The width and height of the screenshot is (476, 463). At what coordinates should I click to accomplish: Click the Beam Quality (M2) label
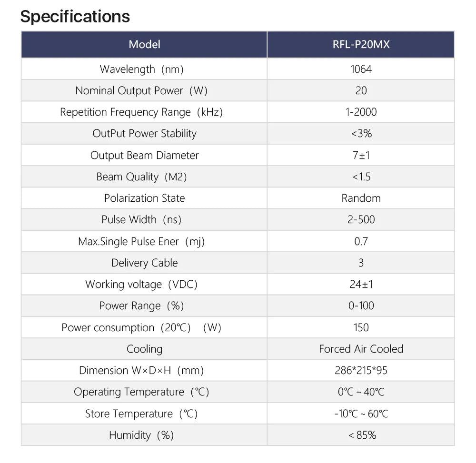click(141, 177)
